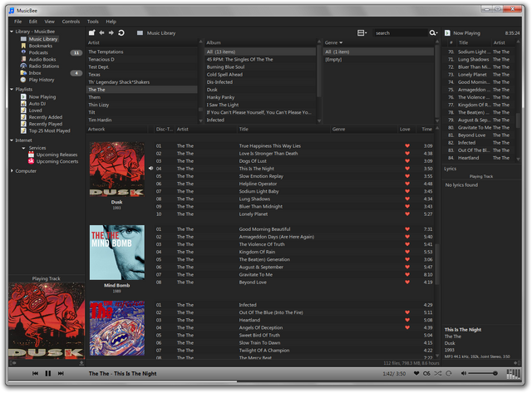The height and width of the screenshot is (393, 532).
Task: Select Mind Bomb album artwork thumbnail
Action: (116, 253)
